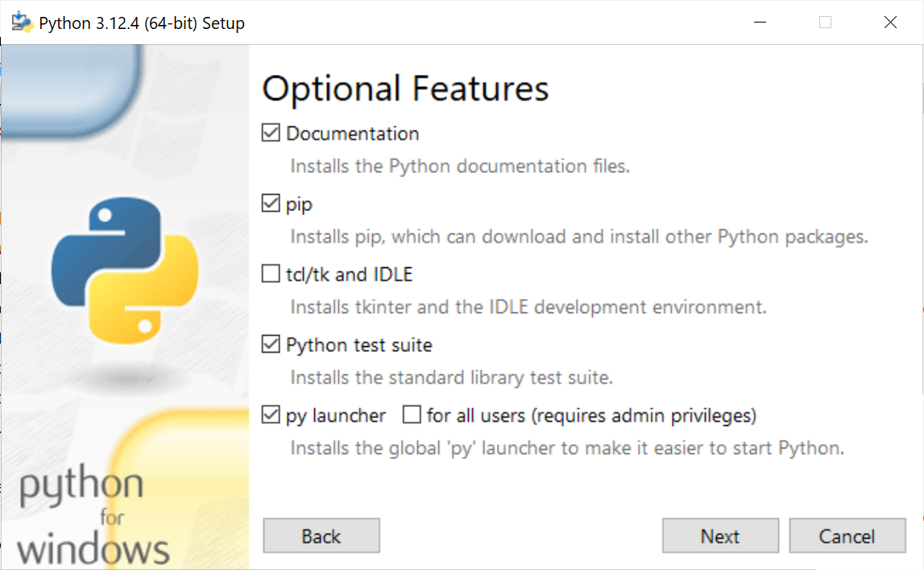Click the Back button
The height and width of the screenshot is (570, 924).
click(321, 535)
